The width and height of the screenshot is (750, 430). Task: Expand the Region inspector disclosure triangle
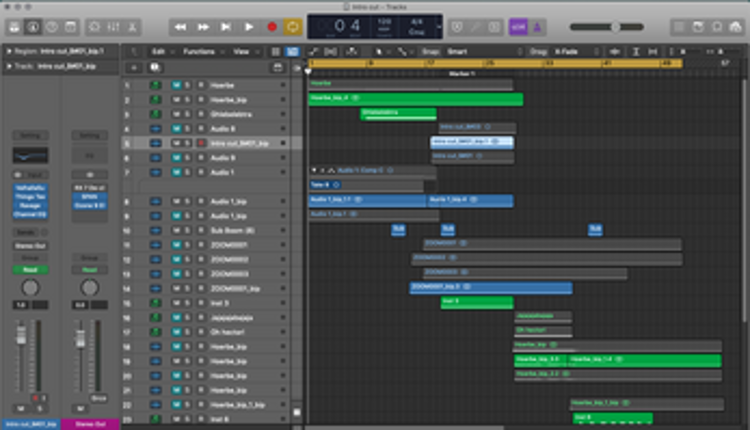(9, 51)
